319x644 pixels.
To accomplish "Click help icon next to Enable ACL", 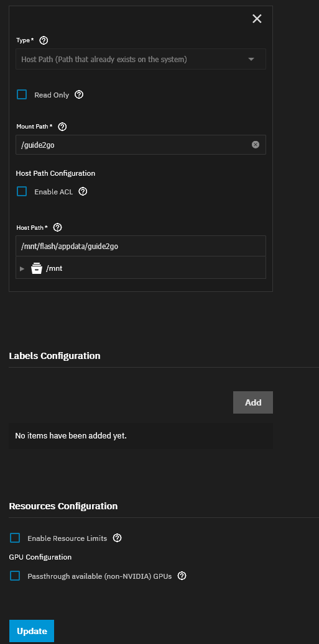I will (x=83, y=191).
